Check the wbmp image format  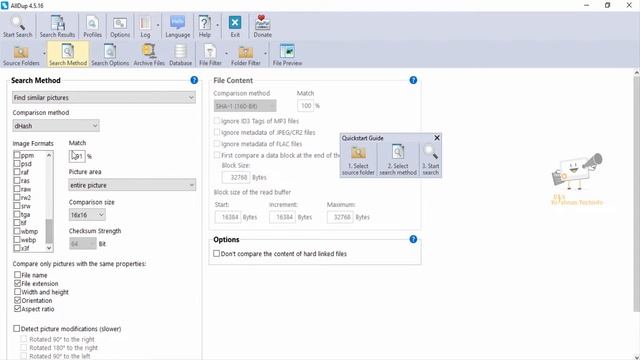(17, 231)
